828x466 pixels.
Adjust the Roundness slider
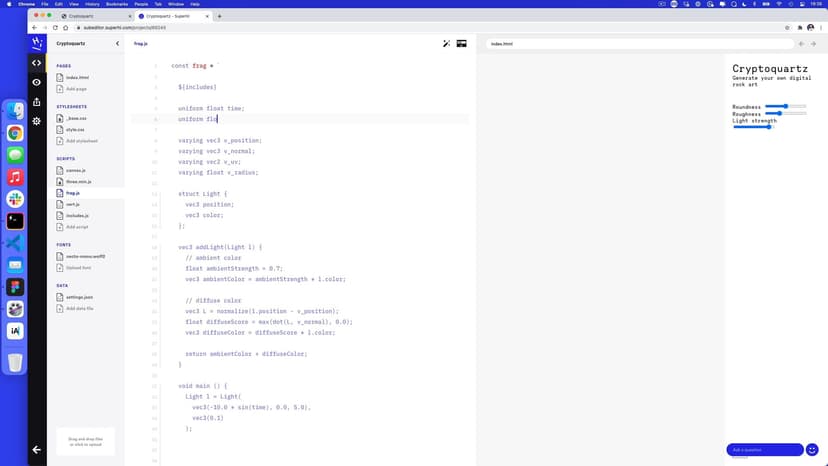787,106
